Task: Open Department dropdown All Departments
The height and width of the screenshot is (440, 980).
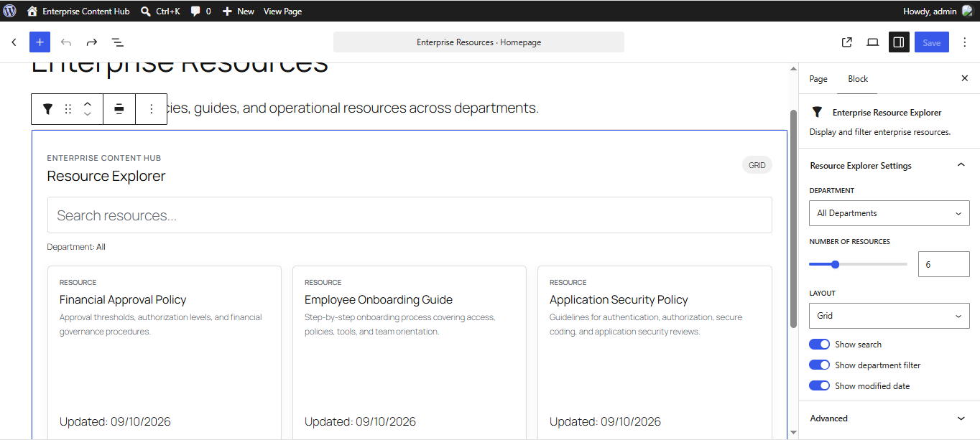Action: (x=889, y=213)
